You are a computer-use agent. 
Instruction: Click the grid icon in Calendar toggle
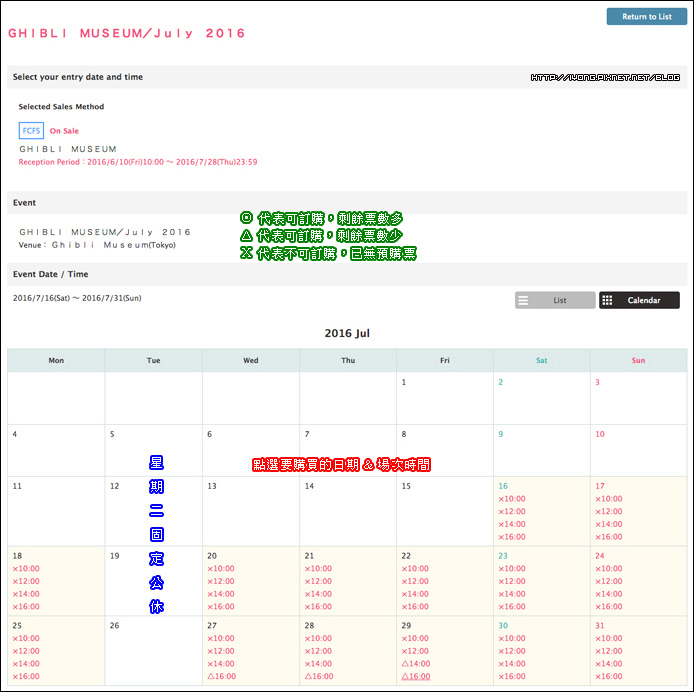click(x=607, y=300)
